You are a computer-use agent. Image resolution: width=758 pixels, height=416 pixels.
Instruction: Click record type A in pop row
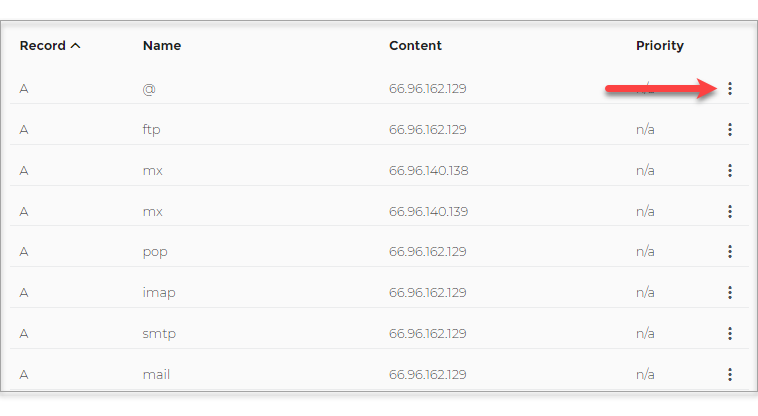click(x=24, y=251)
